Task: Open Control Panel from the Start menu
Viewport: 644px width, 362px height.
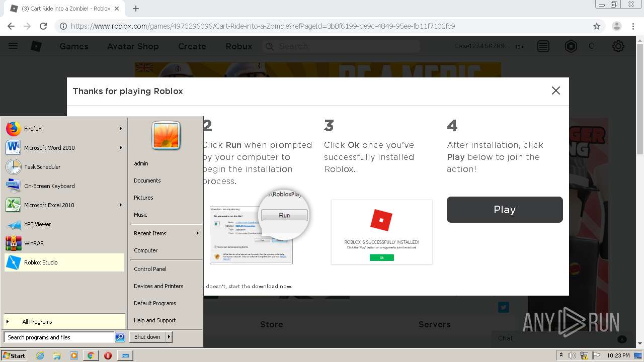Action: 166,269
